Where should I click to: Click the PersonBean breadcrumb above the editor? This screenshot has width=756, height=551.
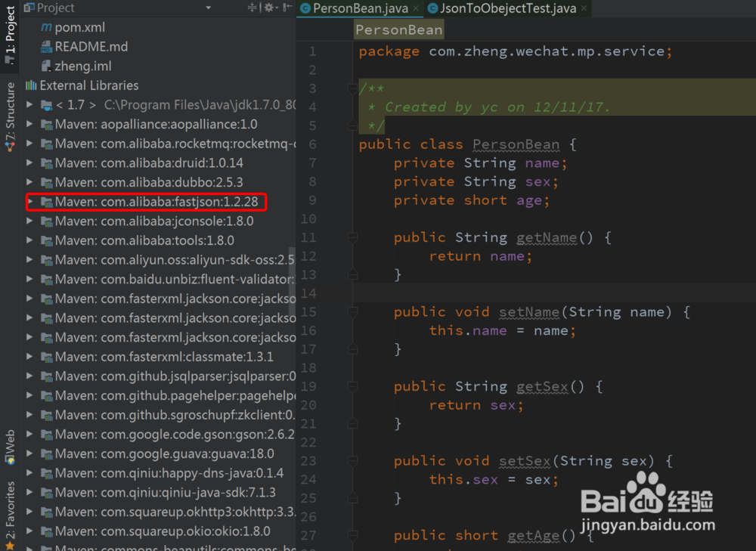click(398, 30)
